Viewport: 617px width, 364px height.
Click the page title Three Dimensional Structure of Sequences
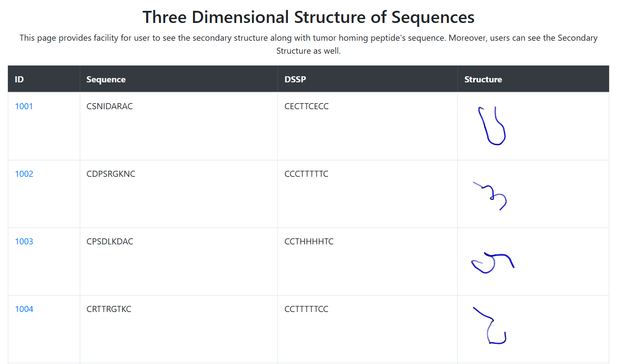click(x=308, y=17)
